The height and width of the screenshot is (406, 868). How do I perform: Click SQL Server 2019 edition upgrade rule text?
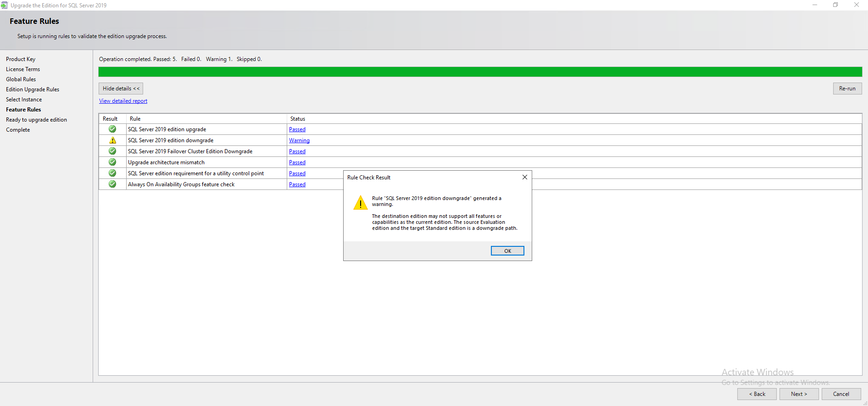[x=167, y=129]
